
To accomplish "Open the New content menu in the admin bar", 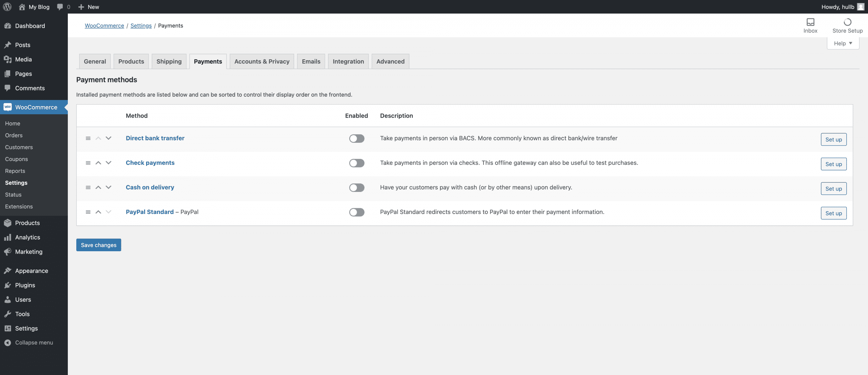I will (x=89, y=7).
